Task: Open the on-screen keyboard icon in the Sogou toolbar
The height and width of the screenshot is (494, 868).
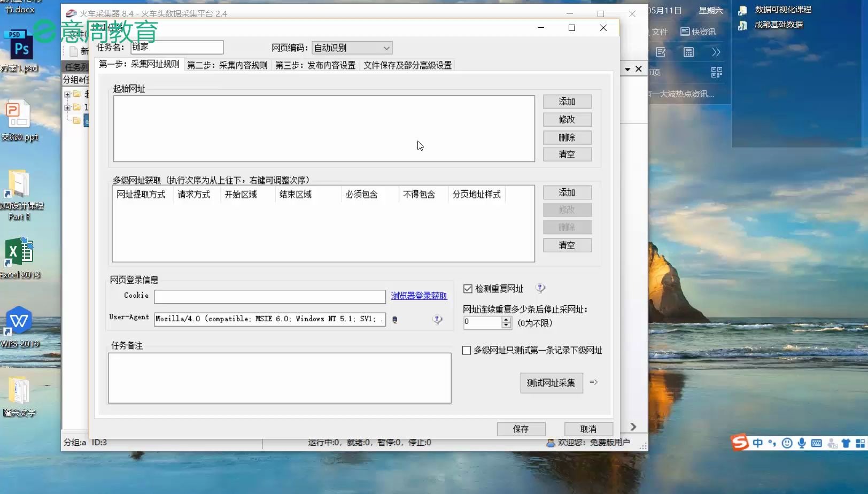Action: pos(816,443)
